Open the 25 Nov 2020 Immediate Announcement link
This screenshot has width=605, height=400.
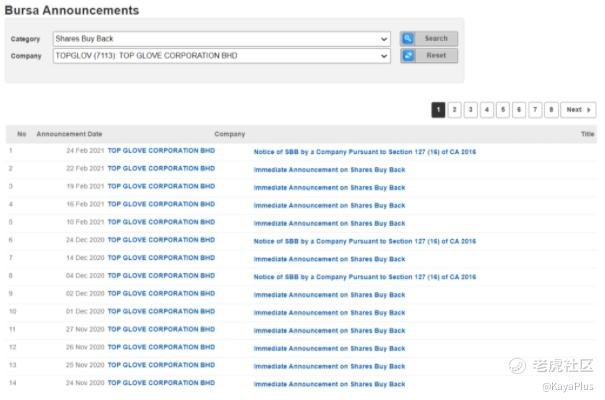pyautogui.click(x=330, y=366)
